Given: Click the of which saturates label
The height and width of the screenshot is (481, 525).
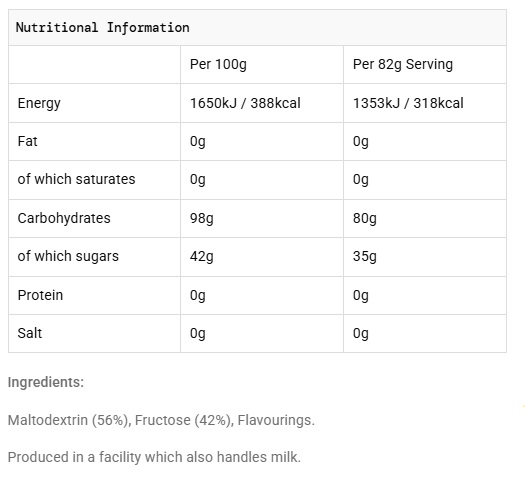Looking at the screenshot, I should point(76,179).
